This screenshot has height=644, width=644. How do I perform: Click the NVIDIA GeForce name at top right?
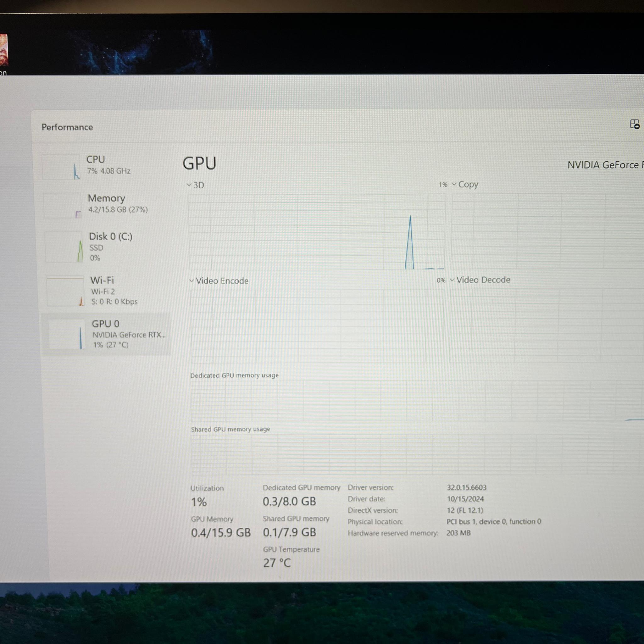coord(605,165)
